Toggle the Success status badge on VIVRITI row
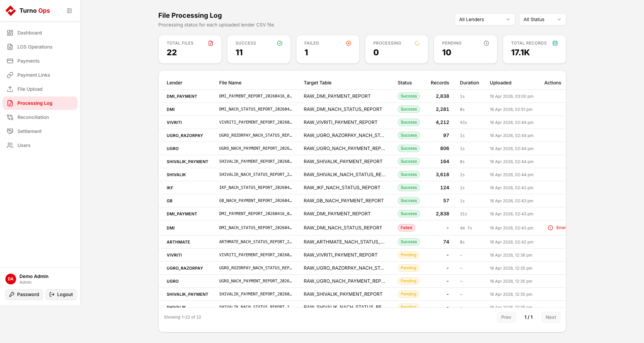Viewport: 644px width, 343px height. (x=409, y=122)
